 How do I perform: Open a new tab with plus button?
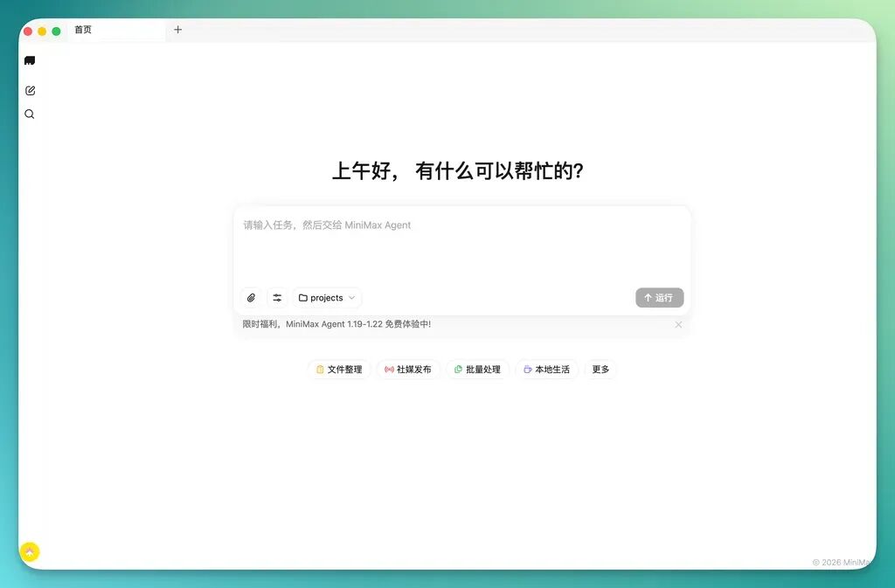(178, 30)
